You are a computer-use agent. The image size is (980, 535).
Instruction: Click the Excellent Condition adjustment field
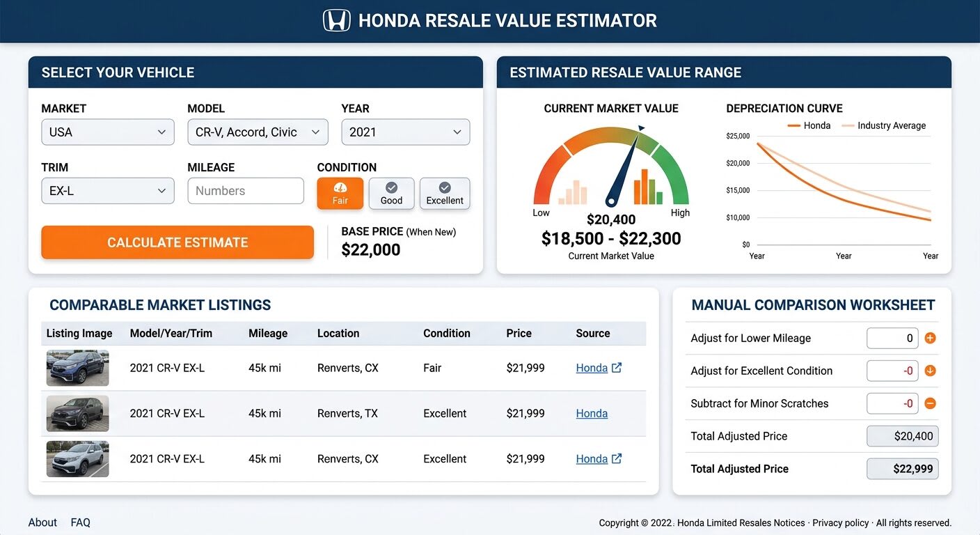point(892,371)
